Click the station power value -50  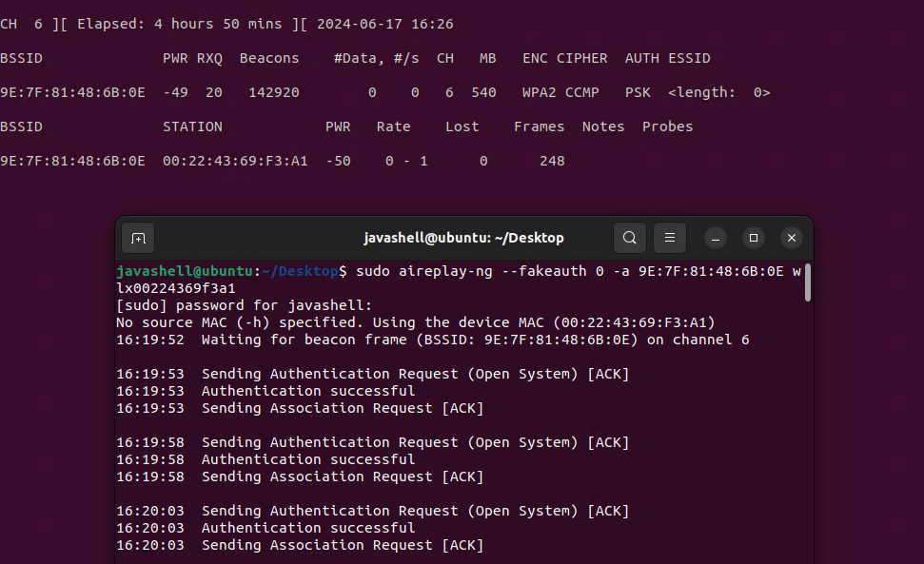(x=338, y=161)
